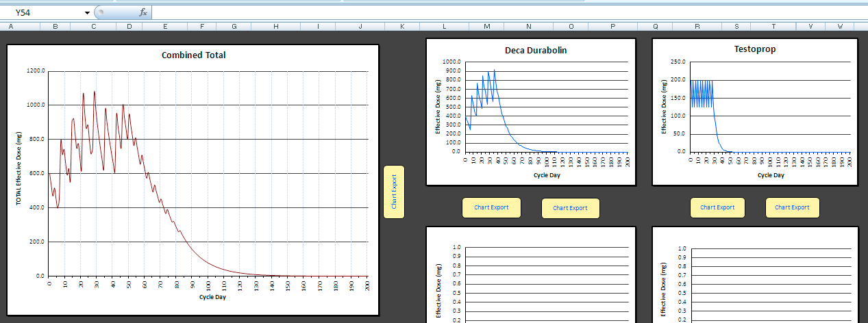Click the Insert Function fx icon
Screen dimensions: 868x323
[x=142, y=12]
